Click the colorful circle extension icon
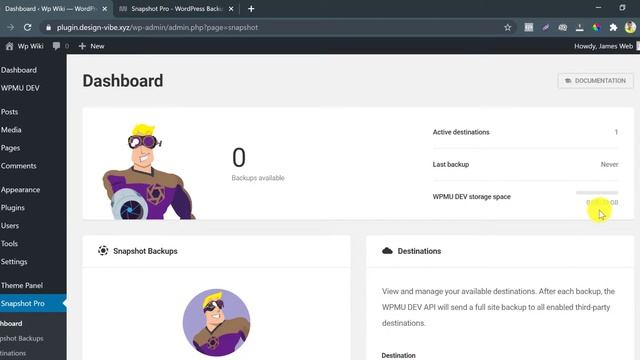 click(596, 27)
